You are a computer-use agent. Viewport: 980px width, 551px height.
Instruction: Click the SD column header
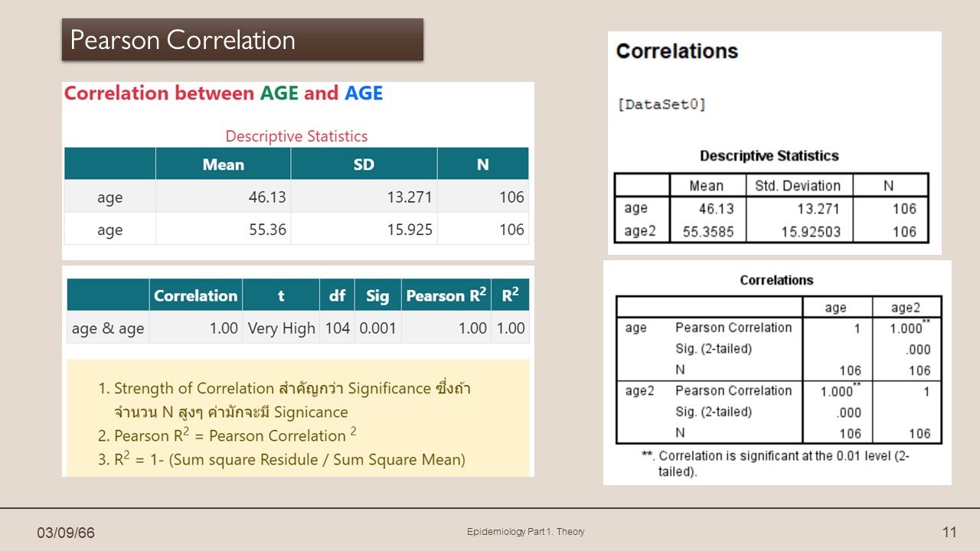(364, 165)
